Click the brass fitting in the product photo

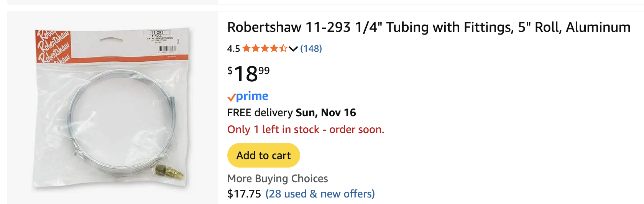click(169, 172)
